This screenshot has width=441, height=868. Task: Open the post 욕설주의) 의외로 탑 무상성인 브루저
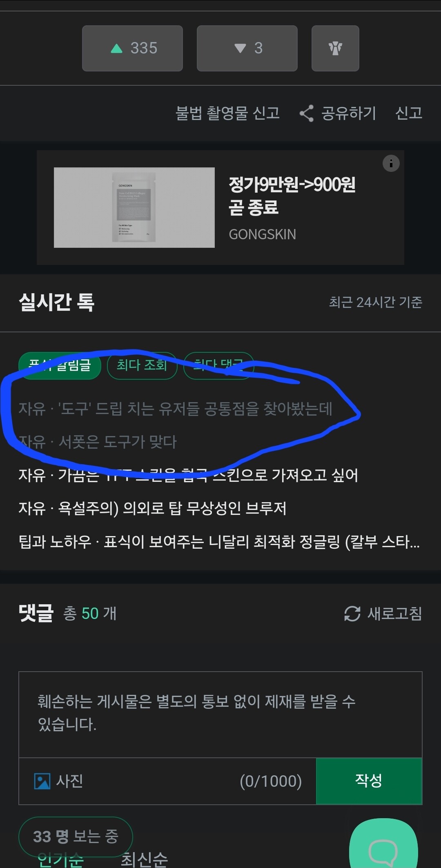click(x=152, y=508)
